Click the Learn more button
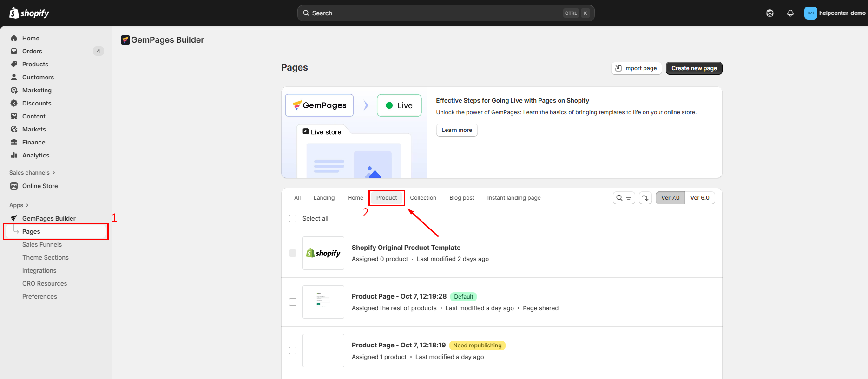Screen dimensions: 868x379 coord(456,130)
